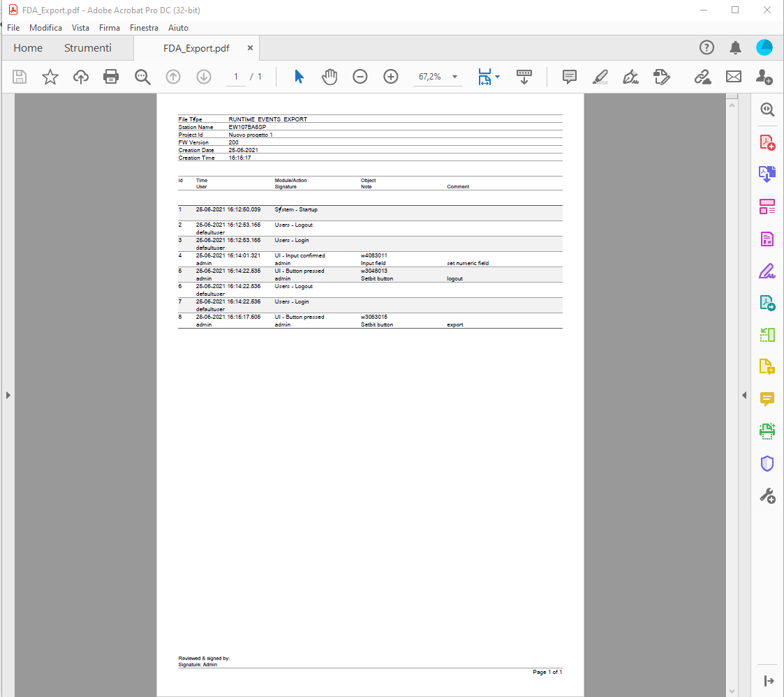
Task: Send file by email envelope icon
Action: (733, 77)
